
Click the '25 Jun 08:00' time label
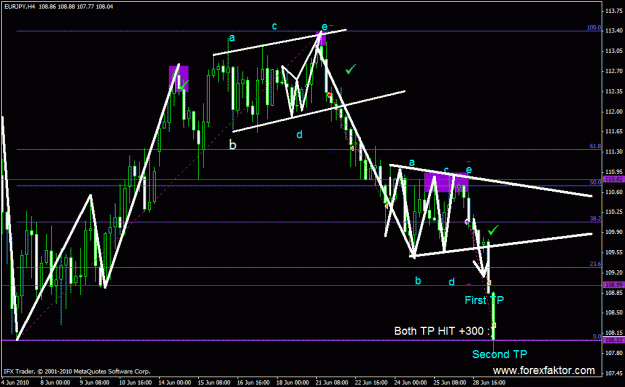tap(450, 383)
